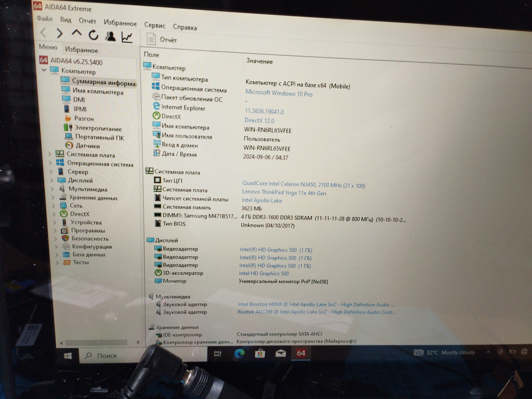
Task: Open the Отчёт menu in the menu bar
Action: (x=87, y=21)
